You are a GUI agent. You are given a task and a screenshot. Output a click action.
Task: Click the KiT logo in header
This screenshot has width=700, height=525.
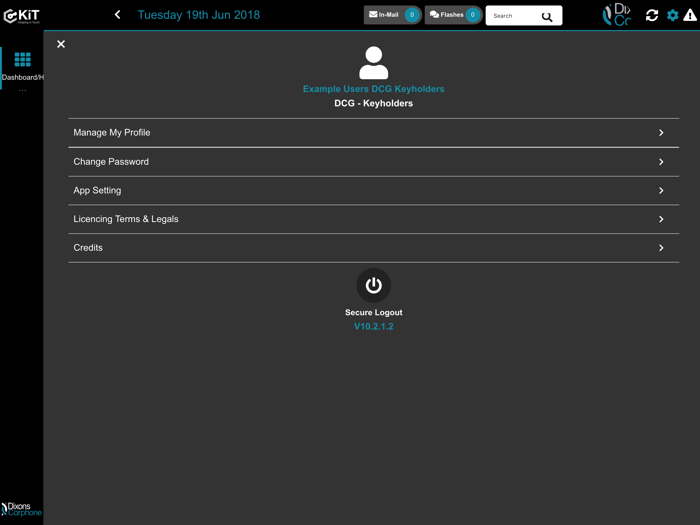click(21, 16)
